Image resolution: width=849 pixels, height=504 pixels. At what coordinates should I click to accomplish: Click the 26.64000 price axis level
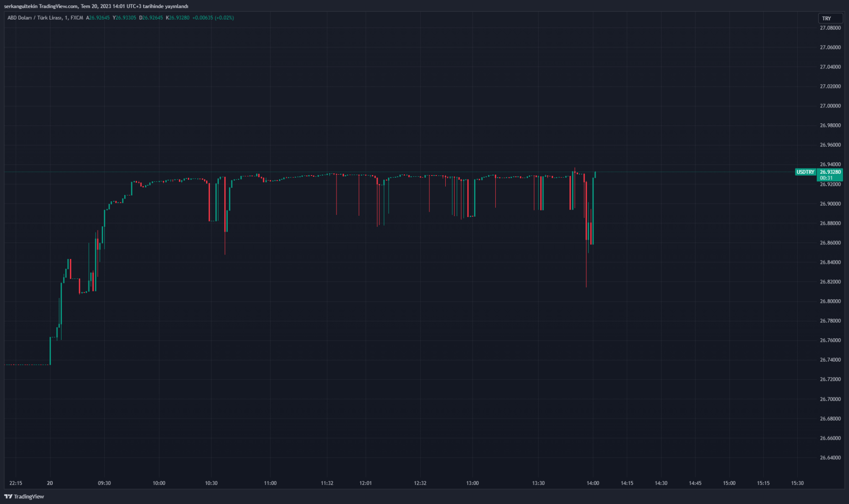point(830,458)
